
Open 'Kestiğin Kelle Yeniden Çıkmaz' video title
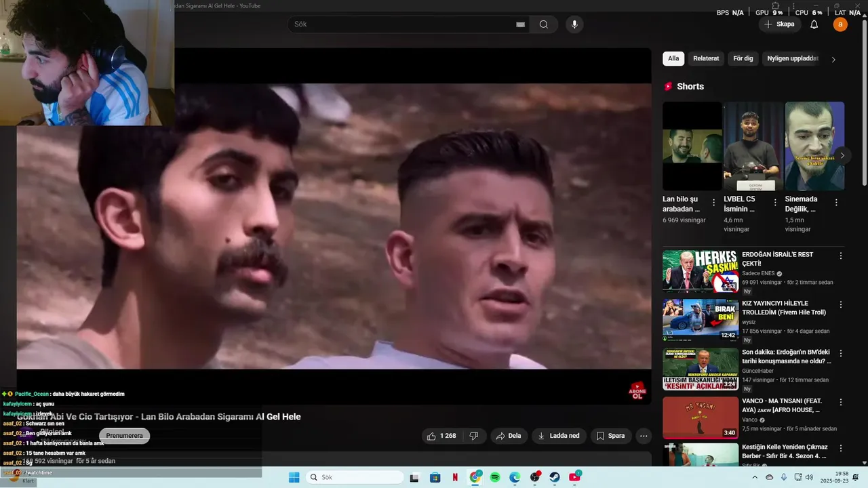tap(785, 451)
